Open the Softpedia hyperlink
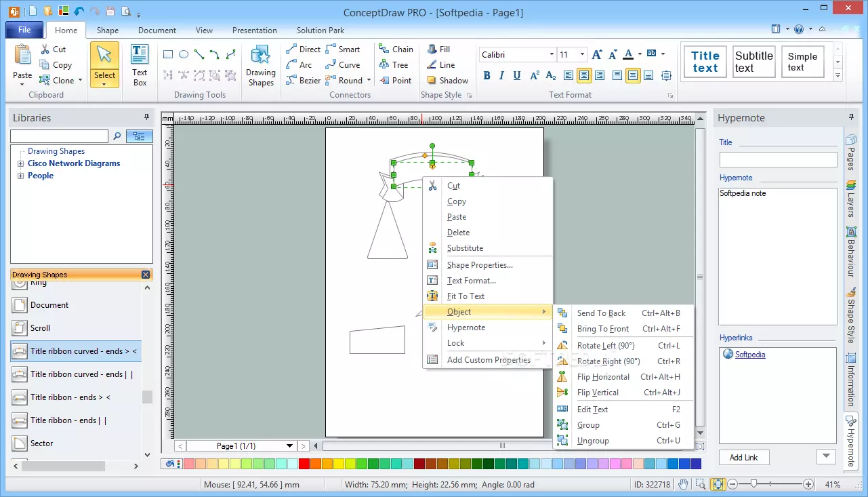 750,354
